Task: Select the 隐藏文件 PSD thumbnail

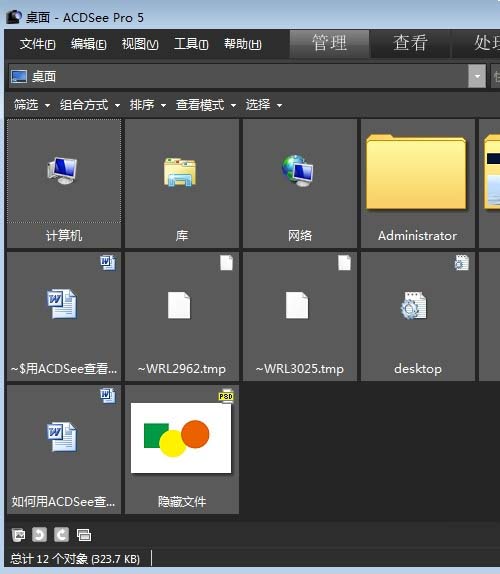Action: pyautogui.click(x=181, y=438)
